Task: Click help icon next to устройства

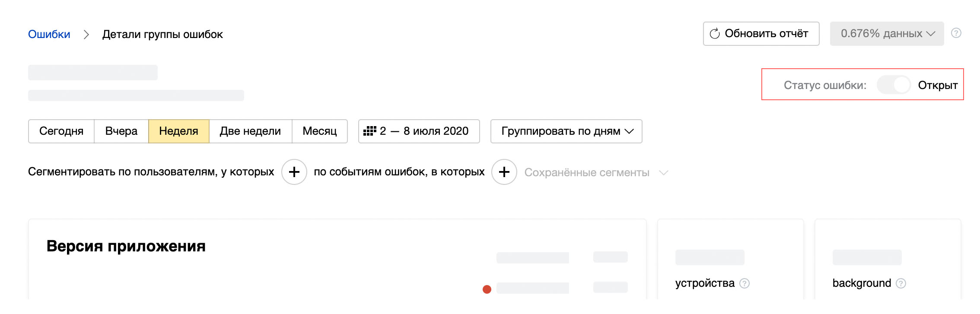Action: tap(745, 283)
